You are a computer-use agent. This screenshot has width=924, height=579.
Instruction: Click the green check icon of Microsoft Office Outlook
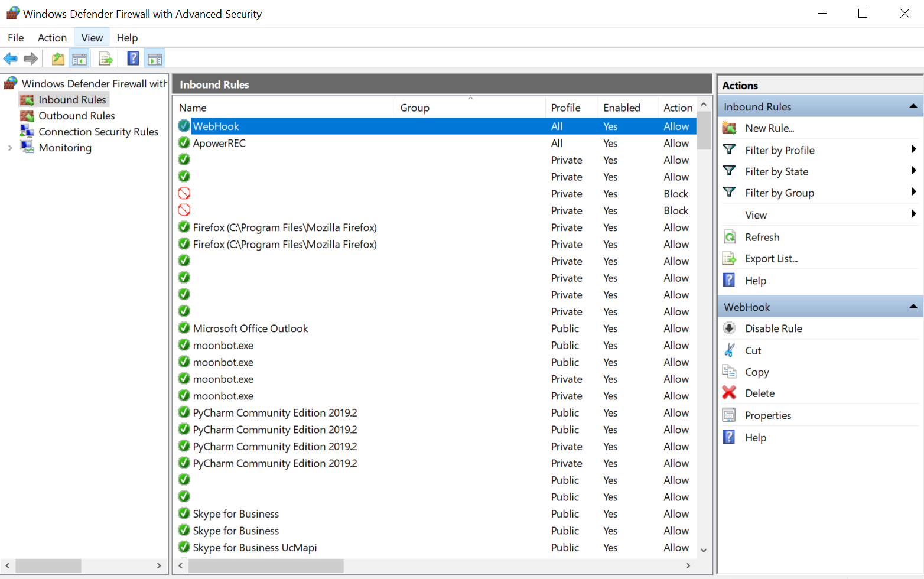(x=184, y=328)
